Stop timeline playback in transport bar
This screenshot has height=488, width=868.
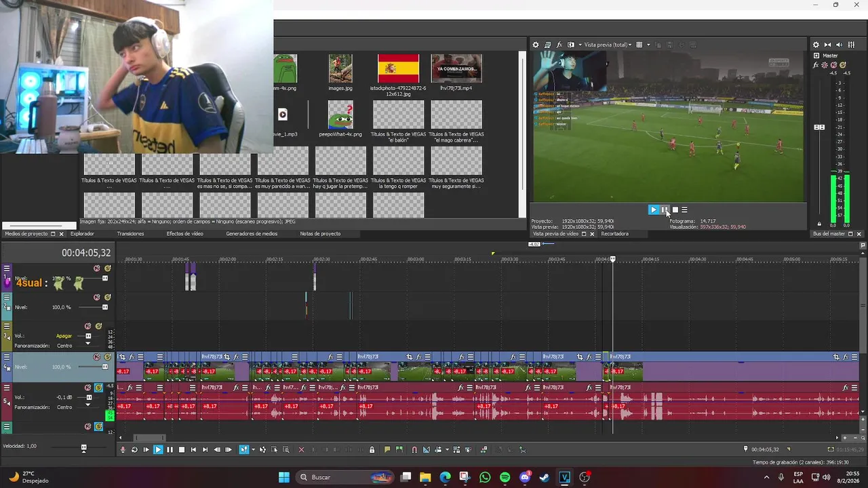(x=182, y=449)
